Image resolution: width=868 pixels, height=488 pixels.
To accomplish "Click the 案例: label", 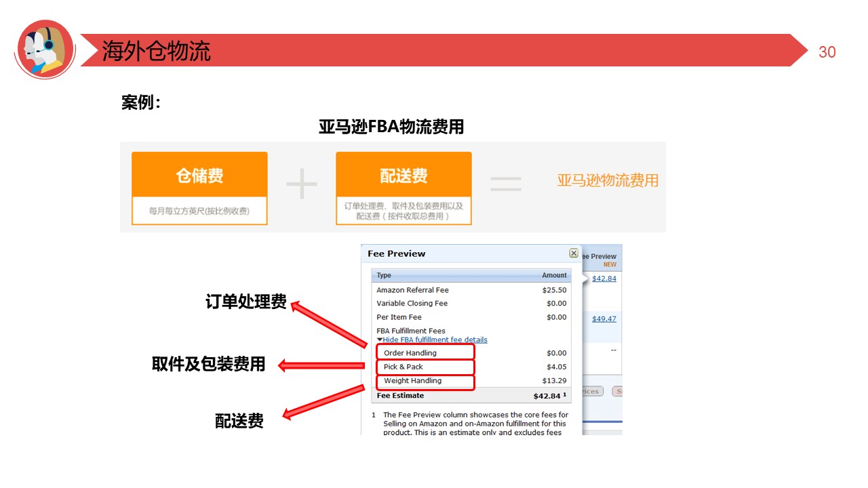I will pos(141,103).
